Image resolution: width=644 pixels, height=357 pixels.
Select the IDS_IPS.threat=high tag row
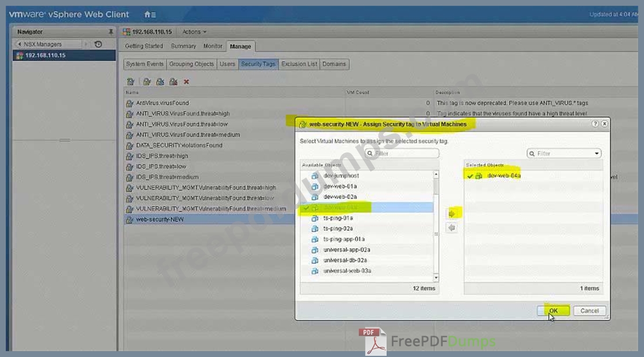click(x=162, y=156)
